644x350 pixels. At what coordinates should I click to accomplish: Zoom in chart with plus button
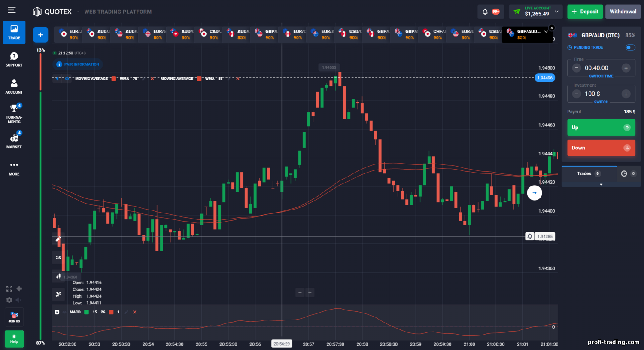(310, 292)
